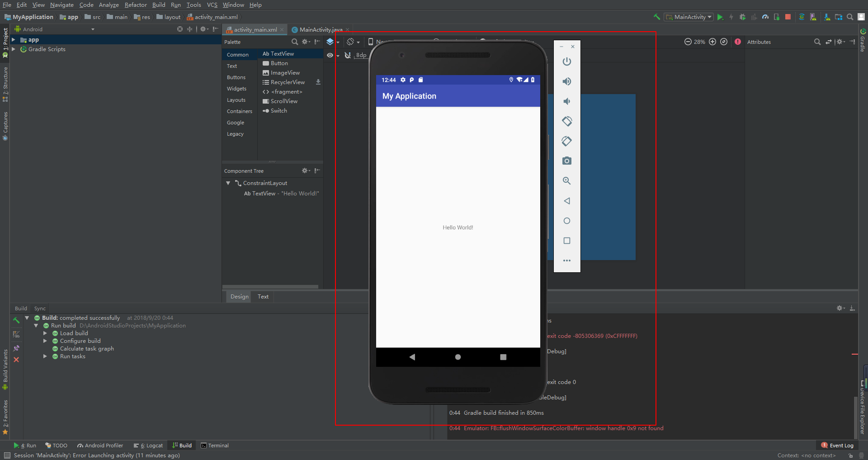
Task: Sync project with Gradle files icon
Action: pos(802,17)
